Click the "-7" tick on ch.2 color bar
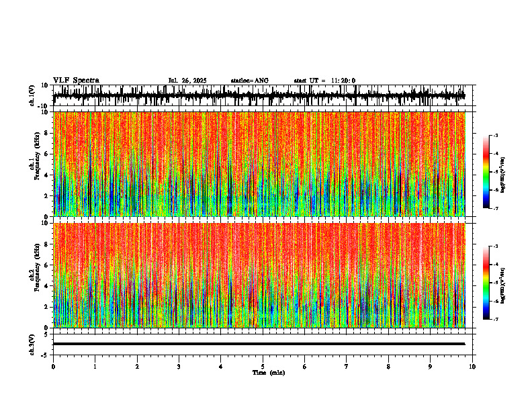The height and width of the screenshot is (411, 532). 496,320
